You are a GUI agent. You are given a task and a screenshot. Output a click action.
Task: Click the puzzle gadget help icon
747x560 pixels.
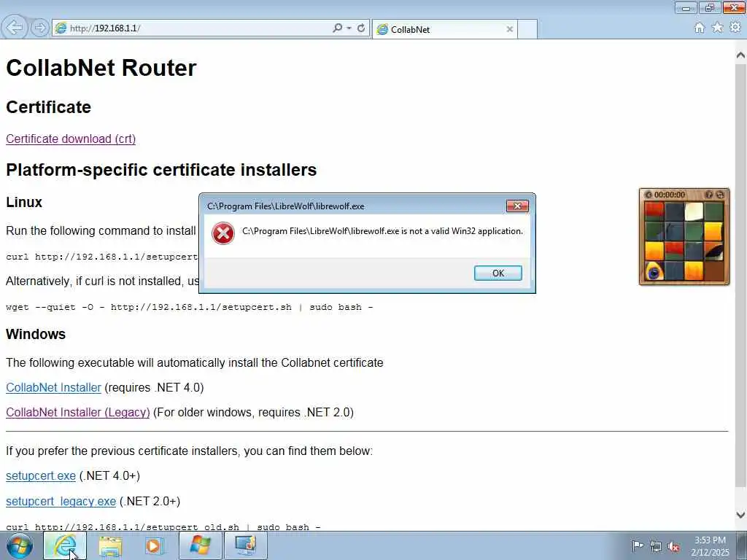point(709,195)
